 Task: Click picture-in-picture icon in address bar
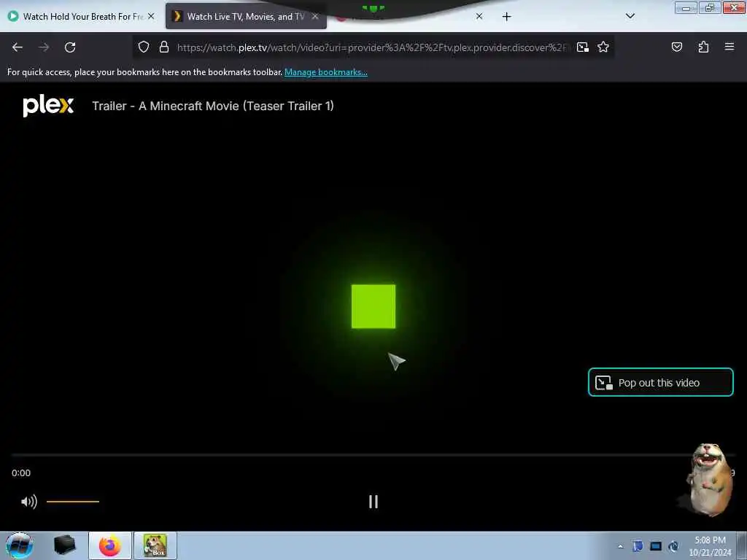pos(583,47)
